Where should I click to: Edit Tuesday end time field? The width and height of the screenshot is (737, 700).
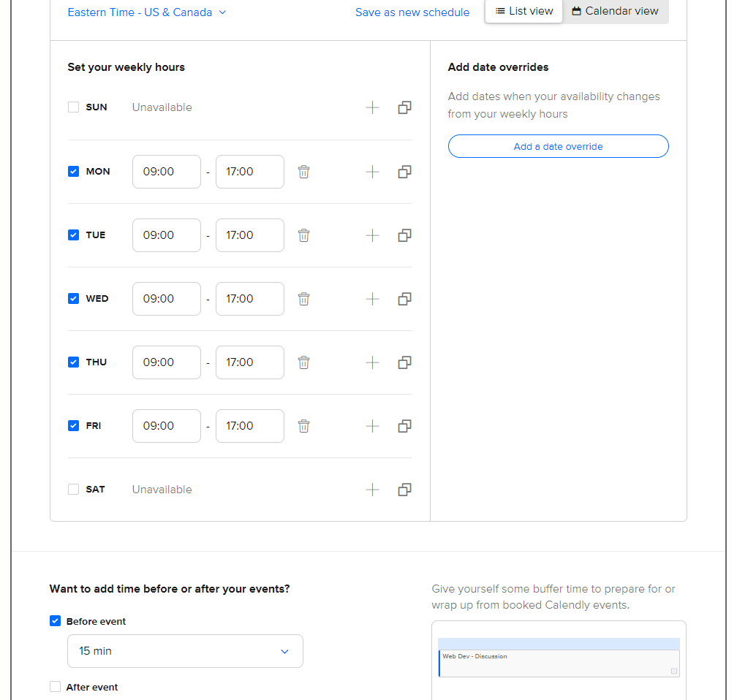tap(249, 235)
